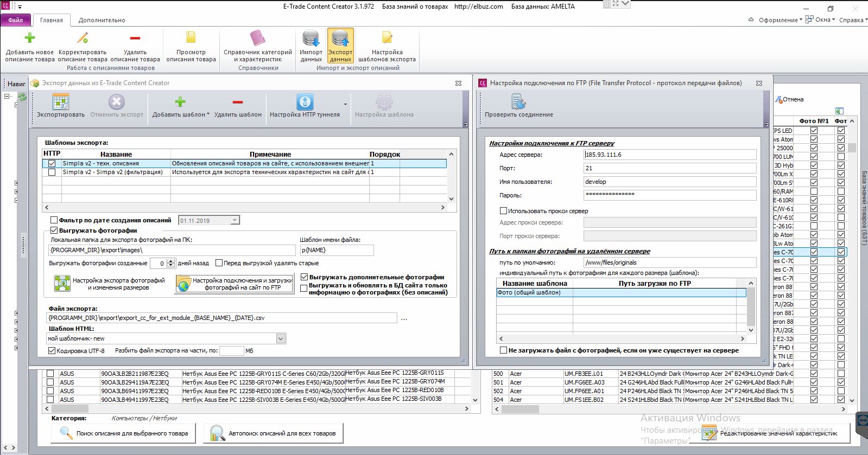
Task: Enable 'Использовать прокси сервер' checkbox
Action: tap(503, 211)
